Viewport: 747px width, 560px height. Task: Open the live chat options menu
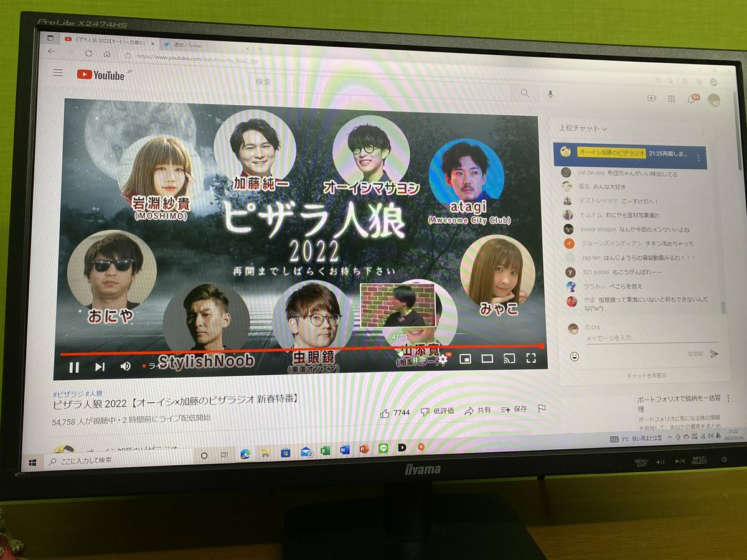tap(703, 132)
